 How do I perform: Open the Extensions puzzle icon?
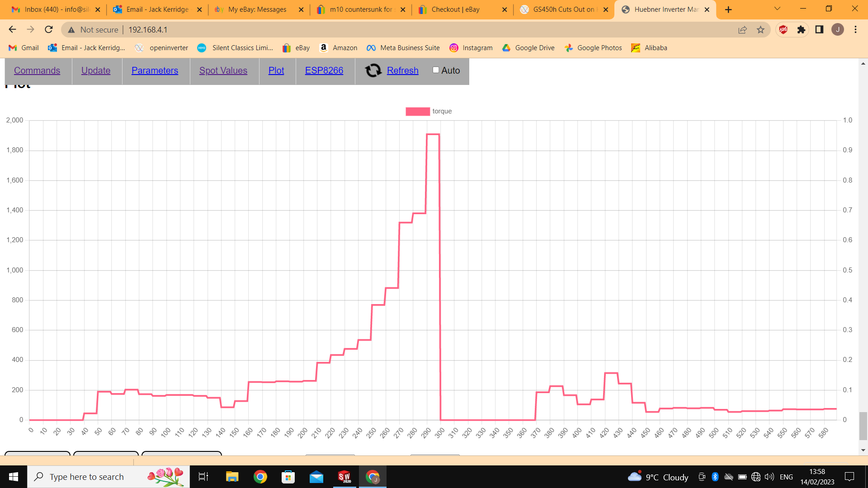tap(801, 30)
